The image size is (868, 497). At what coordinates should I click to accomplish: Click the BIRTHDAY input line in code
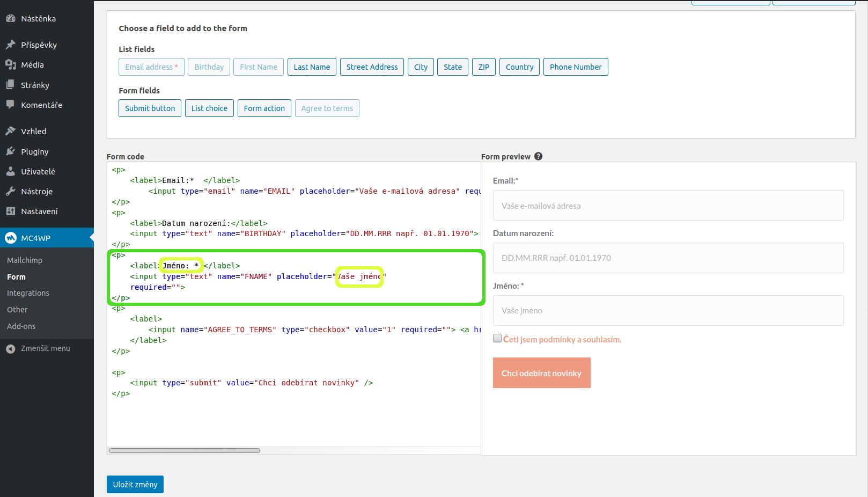(304, 233)
